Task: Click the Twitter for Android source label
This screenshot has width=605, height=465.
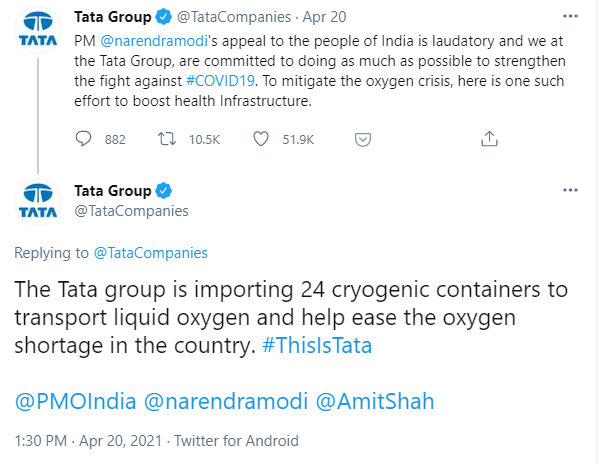Action: tap(237, 440)
